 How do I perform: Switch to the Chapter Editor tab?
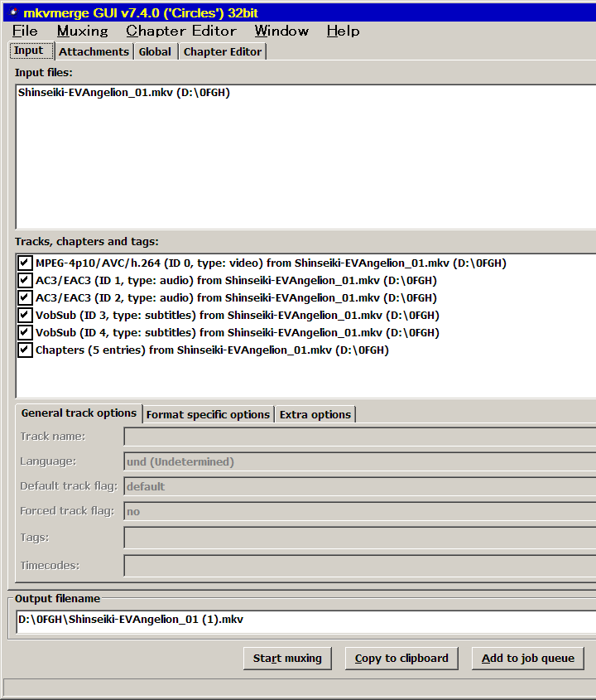point(223,52)
